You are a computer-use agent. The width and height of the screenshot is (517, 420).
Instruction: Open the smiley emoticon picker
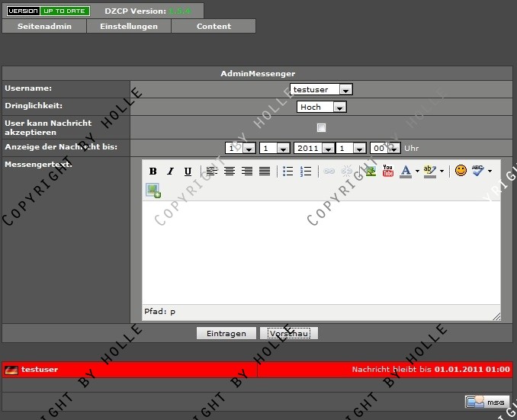[x=461, y=171]
